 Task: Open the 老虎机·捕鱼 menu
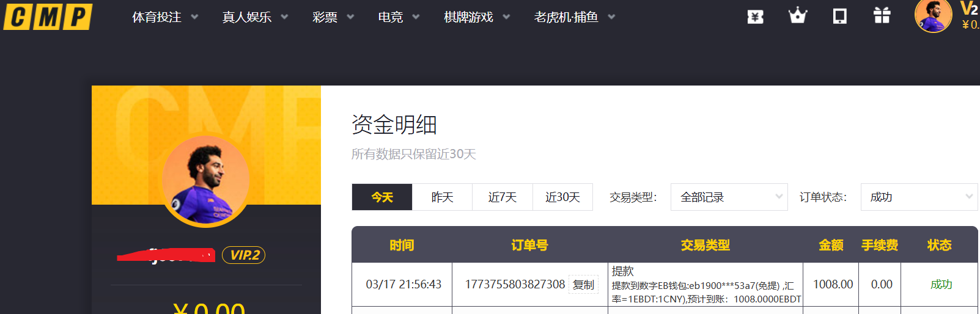coord(574,17)
